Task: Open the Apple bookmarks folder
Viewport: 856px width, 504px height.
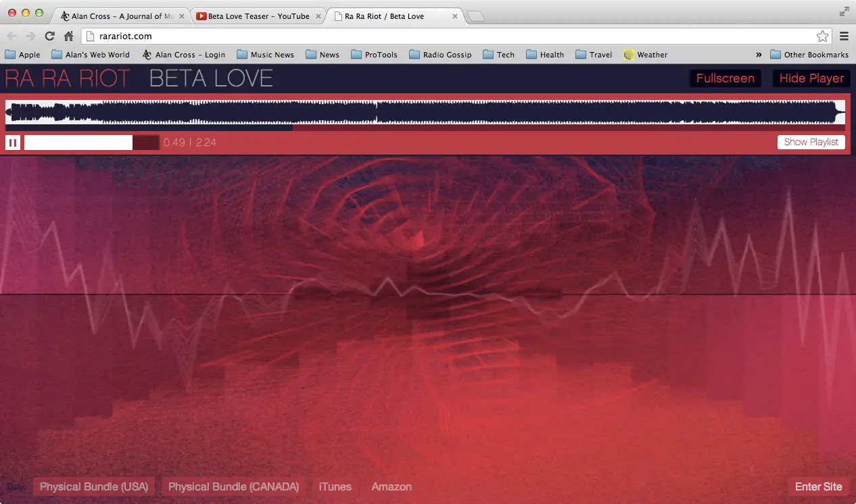Action: pyautogui.click(x=22, y=55)
